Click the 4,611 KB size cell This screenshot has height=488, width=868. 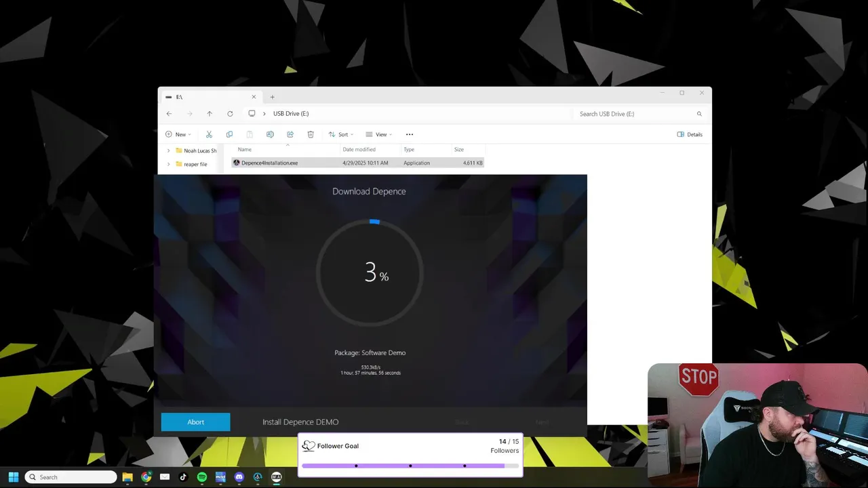tap(473, 163)
